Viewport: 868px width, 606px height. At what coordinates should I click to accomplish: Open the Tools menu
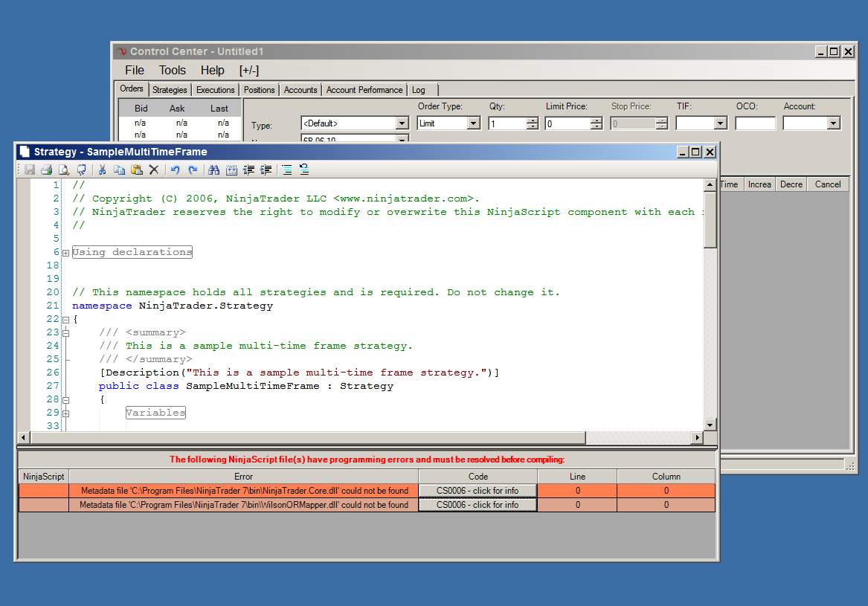[x=172, y=71]
